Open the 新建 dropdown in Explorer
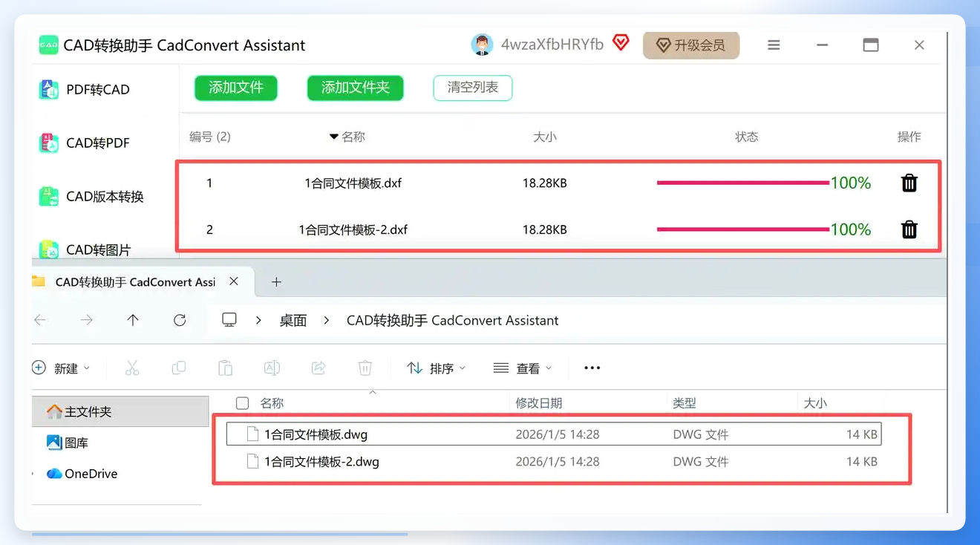Viewport: 980px width, 545px height. 61,368
